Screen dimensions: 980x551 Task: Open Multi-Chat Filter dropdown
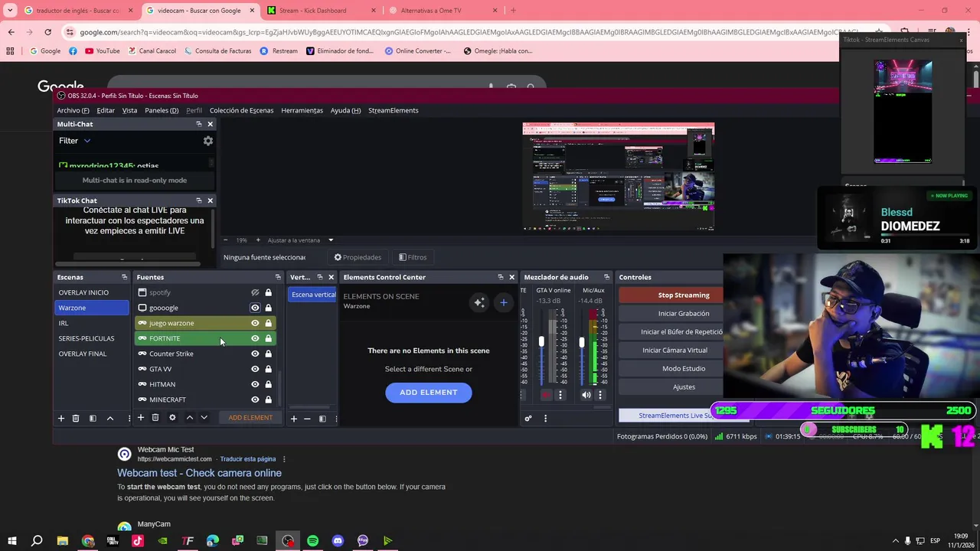coord(75,141)
